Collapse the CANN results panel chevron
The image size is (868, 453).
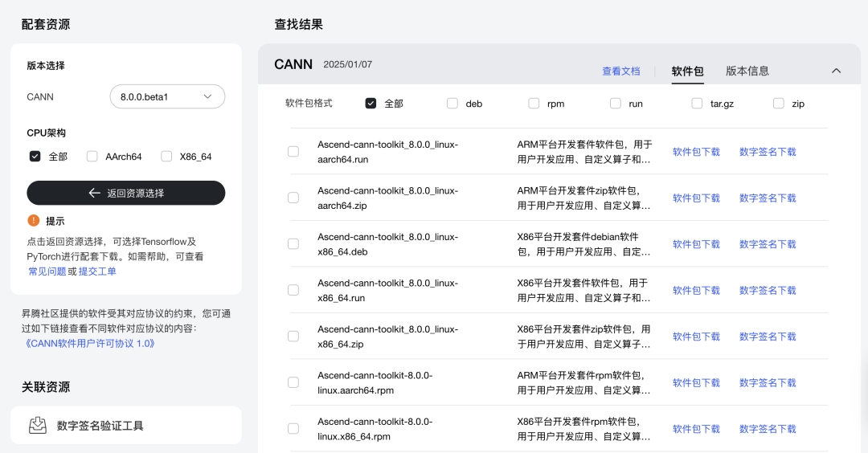(x=836, y=71)
